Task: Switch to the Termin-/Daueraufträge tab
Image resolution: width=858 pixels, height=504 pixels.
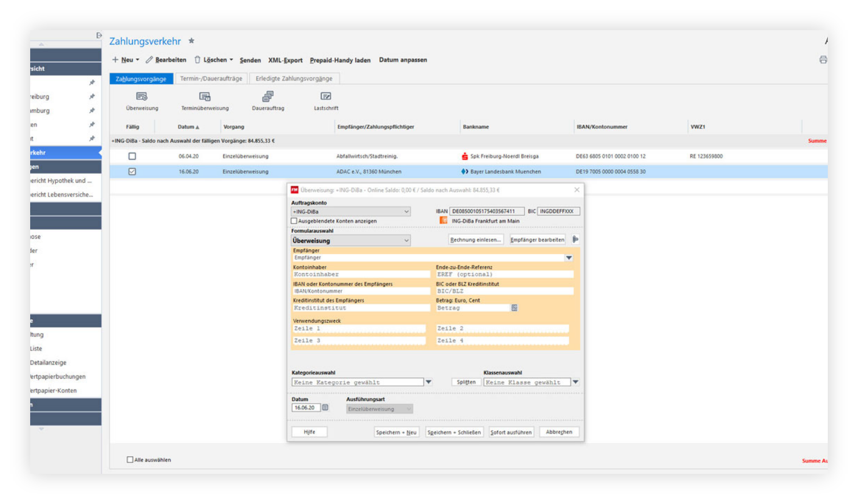Action: [211, 79]
